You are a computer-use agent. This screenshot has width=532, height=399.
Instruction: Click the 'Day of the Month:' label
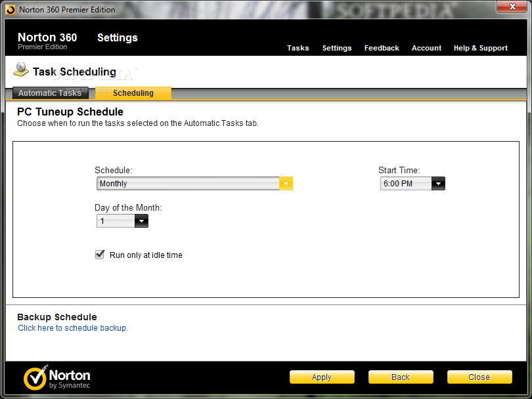[x=128, y=207]
